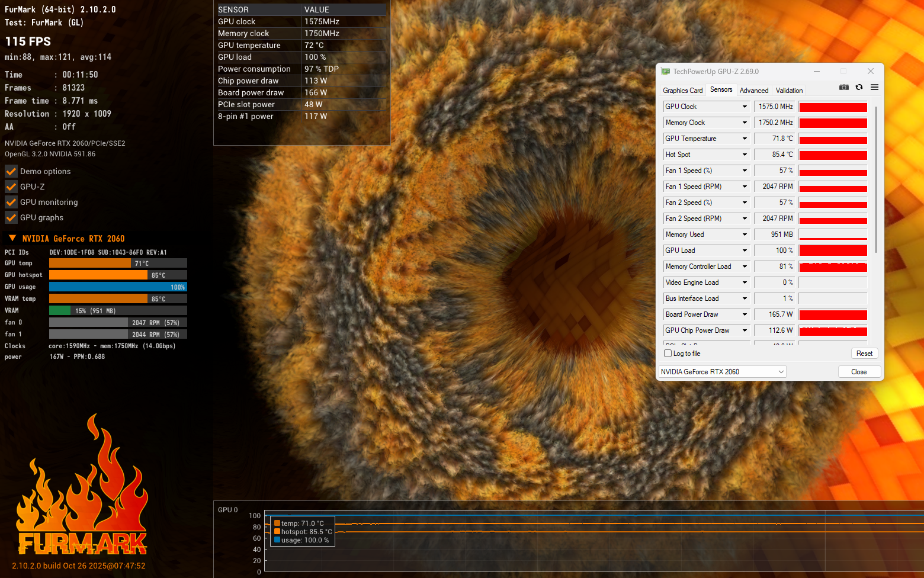Close GPU-Z with the title bar X

[871, 72]
